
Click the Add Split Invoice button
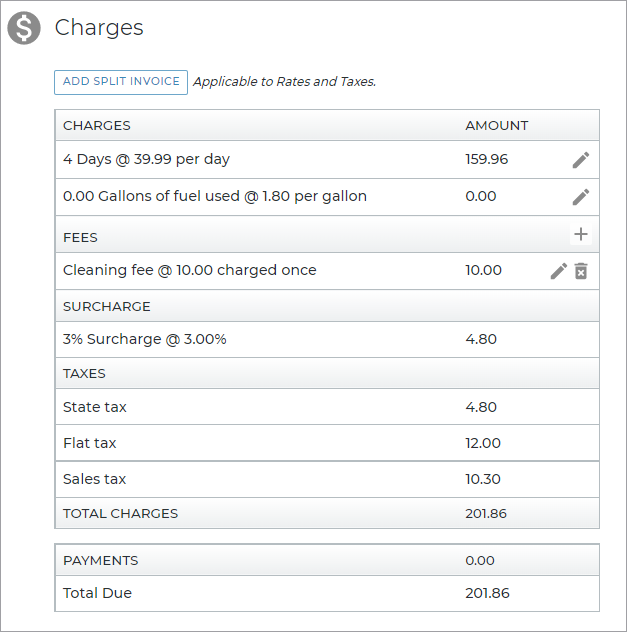[121, 82]
